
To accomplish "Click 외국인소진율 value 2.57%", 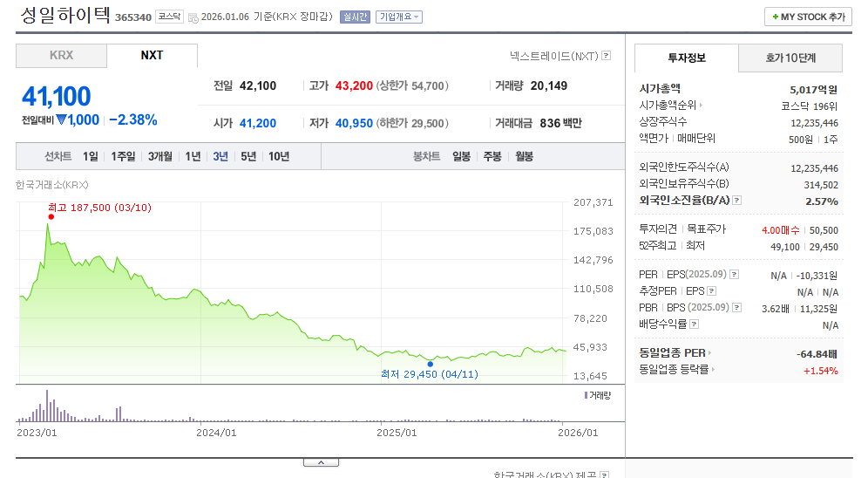I will [x=822, y=201].
